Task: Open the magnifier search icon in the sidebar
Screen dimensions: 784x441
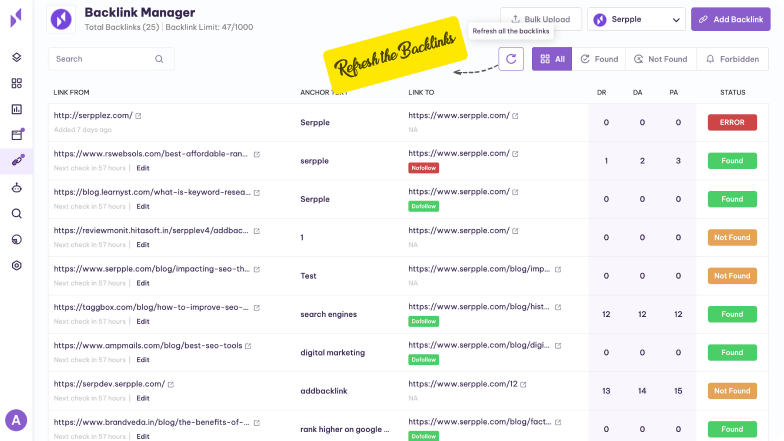Action: click(x=16, y=214)
